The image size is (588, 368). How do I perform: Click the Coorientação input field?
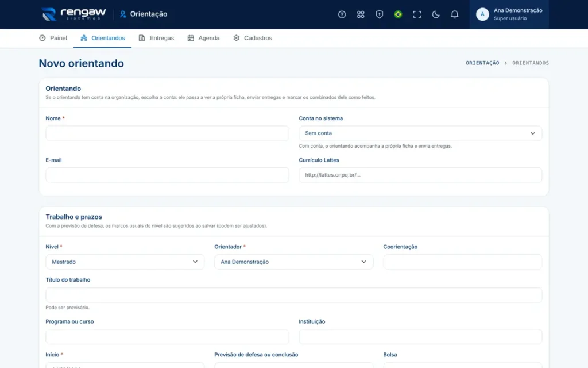pyautogui.click(x=462, y=262)
